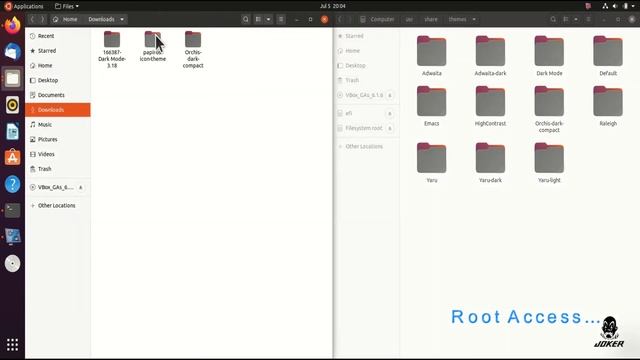Select Documents in sidebar
This screenshot has height=360, width=640.
click(x=58, y=95)
